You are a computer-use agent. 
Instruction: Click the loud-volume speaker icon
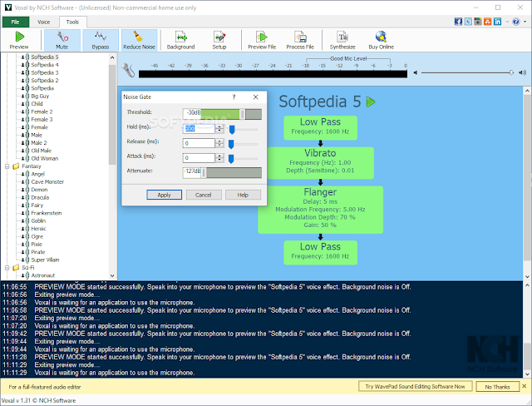pyautogui.click(x=523, y=72)
